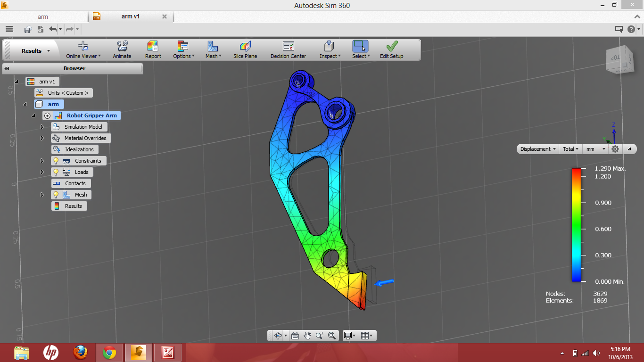Expand the Material Overrides node
This screenshot has height=362, width=644.
click(42, 138)
